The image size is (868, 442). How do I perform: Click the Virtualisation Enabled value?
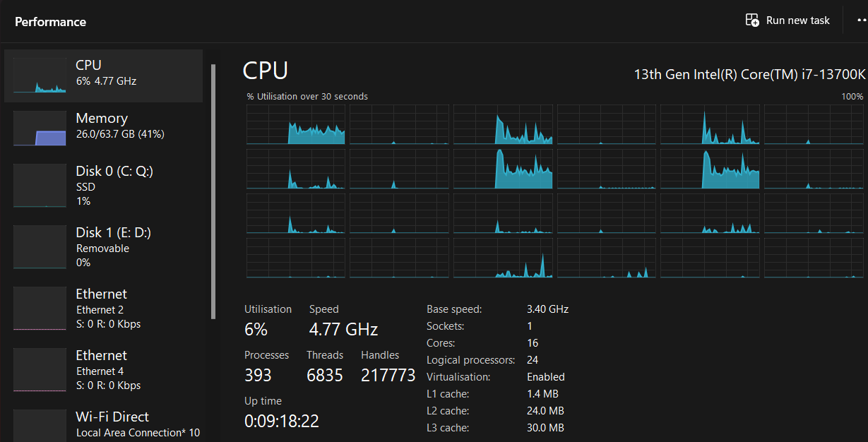tap(545, 377)
